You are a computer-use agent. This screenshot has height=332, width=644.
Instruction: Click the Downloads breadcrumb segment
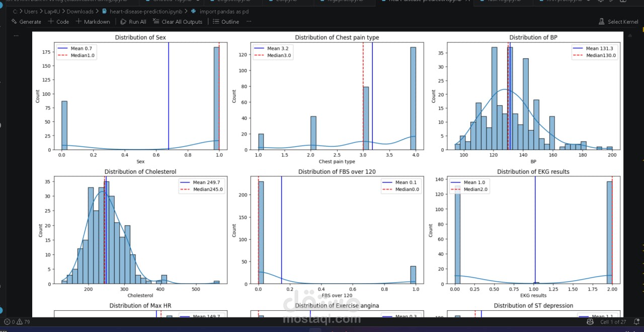tap(79, 11)
